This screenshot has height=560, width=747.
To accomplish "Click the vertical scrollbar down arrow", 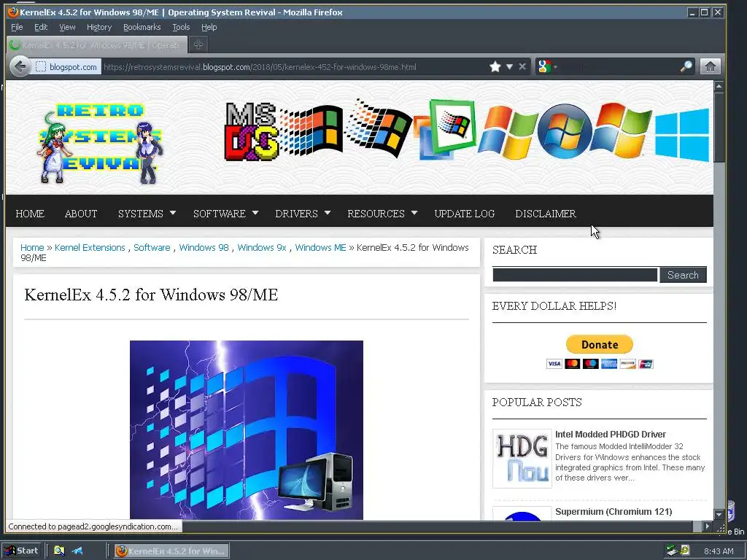I will (719, 514).
